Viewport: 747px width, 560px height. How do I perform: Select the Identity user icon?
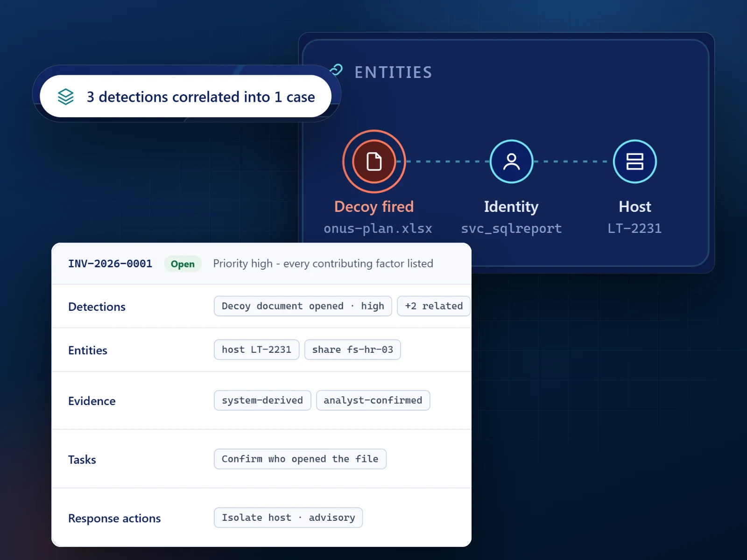pos(511,161)
